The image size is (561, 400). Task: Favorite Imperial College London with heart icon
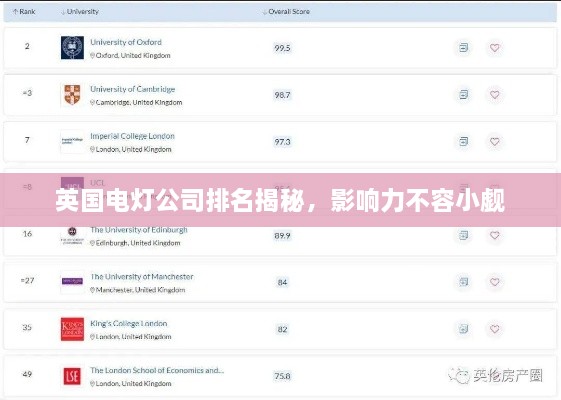(494, 142)
